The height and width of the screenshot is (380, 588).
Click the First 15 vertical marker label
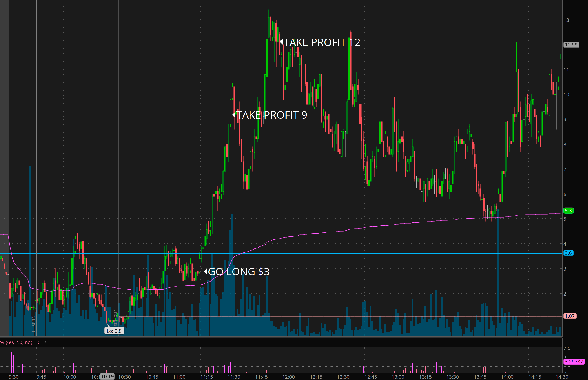coord(33,324)
